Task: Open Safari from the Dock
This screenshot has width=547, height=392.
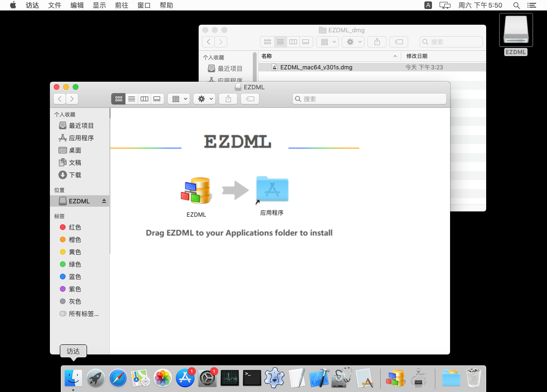Action: click(x=118, y=378)
